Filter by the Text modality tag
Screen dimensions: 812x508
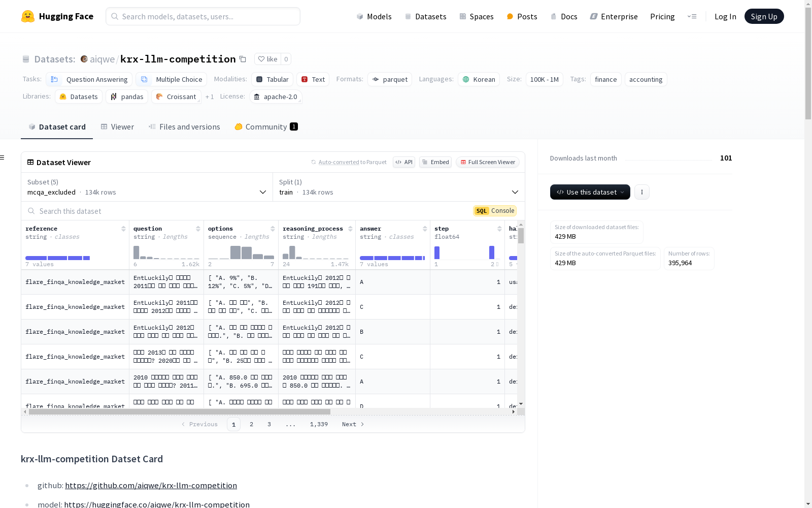313,79
